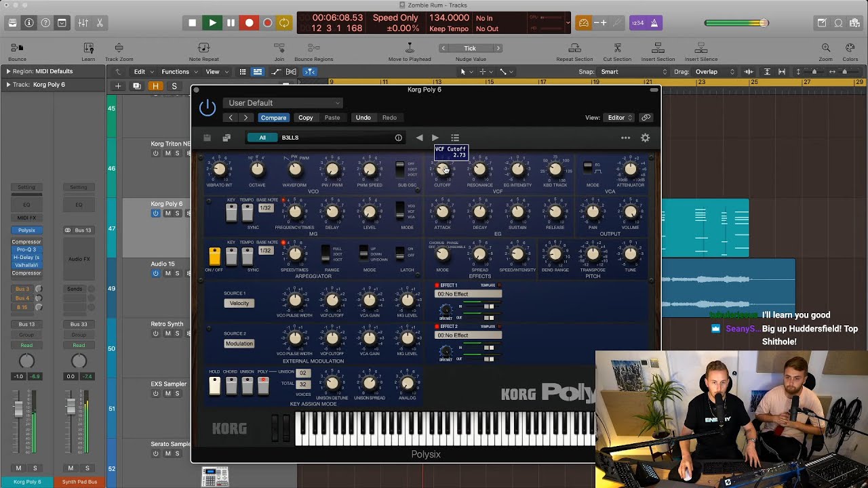
Task: Toggle the arpeggiator yellow ON/OFF switch
Action: point(214,256)
